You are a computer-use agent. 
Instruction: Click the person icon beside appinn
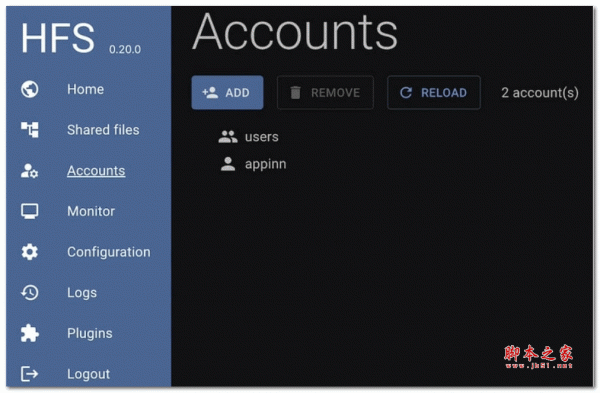tap(228, 164)
